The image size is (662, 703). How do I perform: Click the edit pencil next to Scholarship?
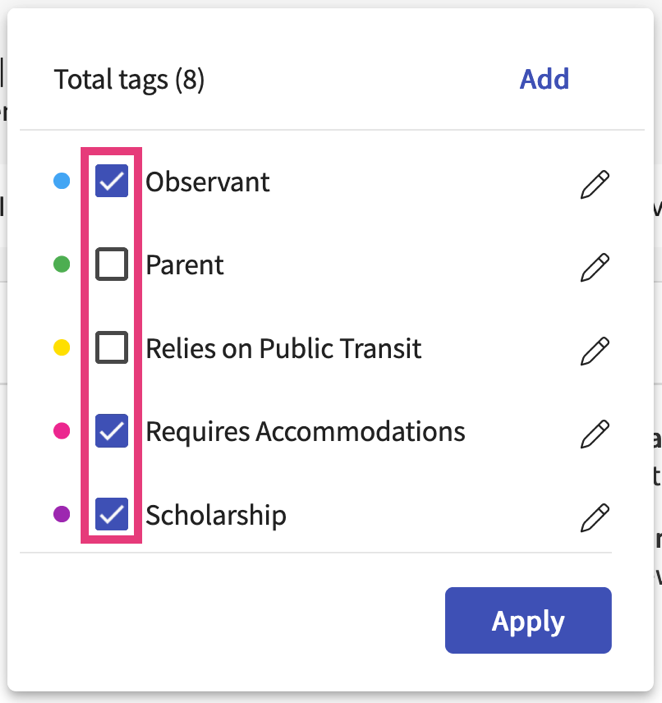[595, 517]
